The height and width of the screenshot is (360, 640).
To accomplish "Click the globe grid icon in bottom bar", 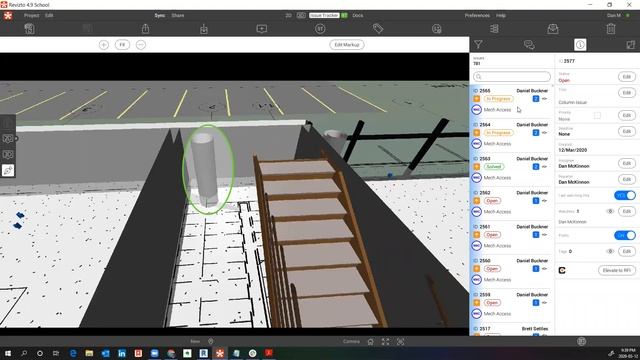I will click(x=582, y=341).
